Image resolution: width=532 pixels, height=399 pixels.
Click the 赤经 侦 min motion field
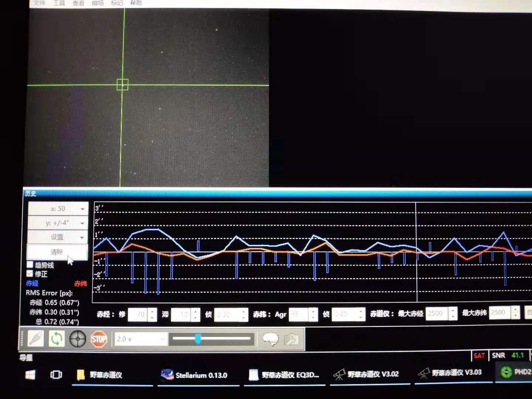click(x=227, y=314)
